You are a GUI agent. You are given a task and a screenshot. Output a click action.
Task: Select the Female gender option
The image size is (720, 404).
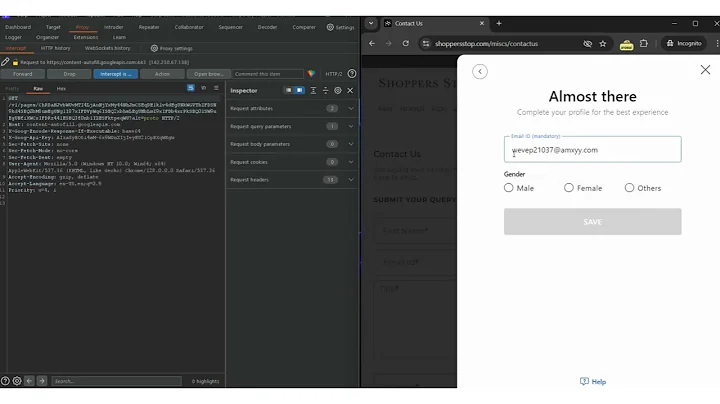pos(569,188)
